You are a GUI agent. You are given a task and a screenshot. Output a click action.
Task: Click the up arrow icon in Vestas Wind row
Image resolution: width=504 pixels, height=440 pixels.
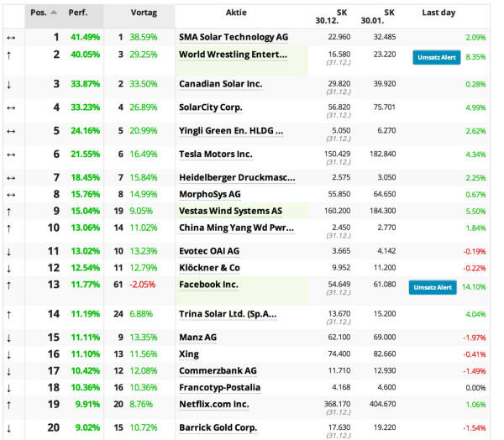tap(8, 212)
